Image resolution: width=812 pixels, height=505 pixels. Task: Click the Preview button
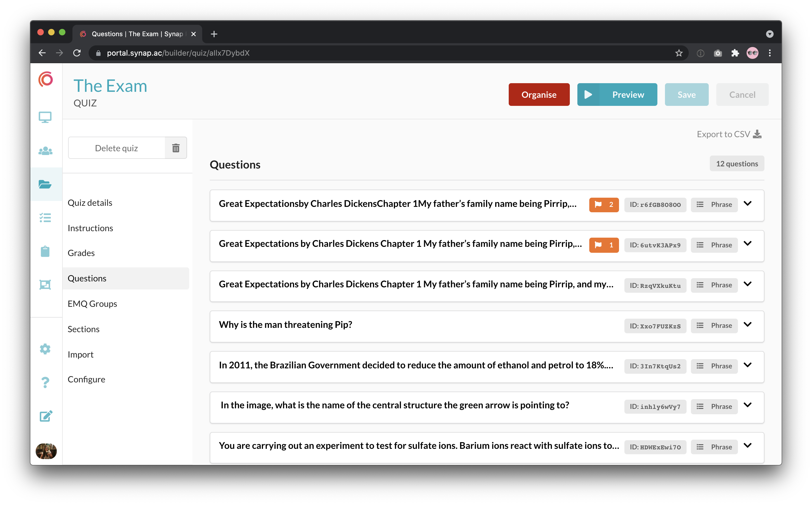[x=617, y=95]
